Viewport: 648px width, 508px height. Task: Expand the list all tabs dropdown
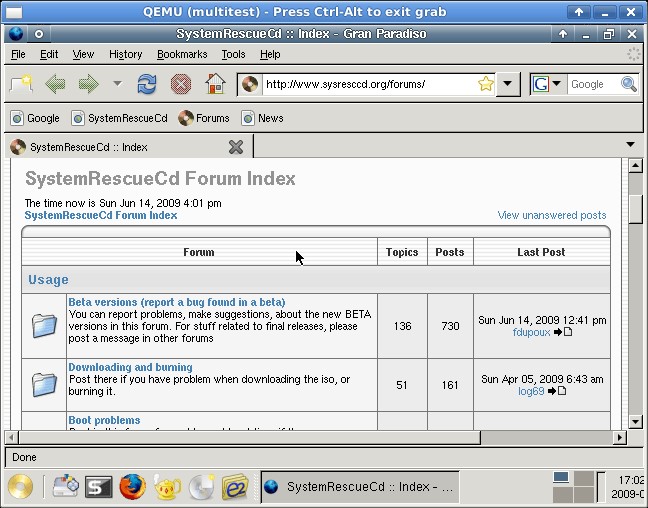click(630, 145)
